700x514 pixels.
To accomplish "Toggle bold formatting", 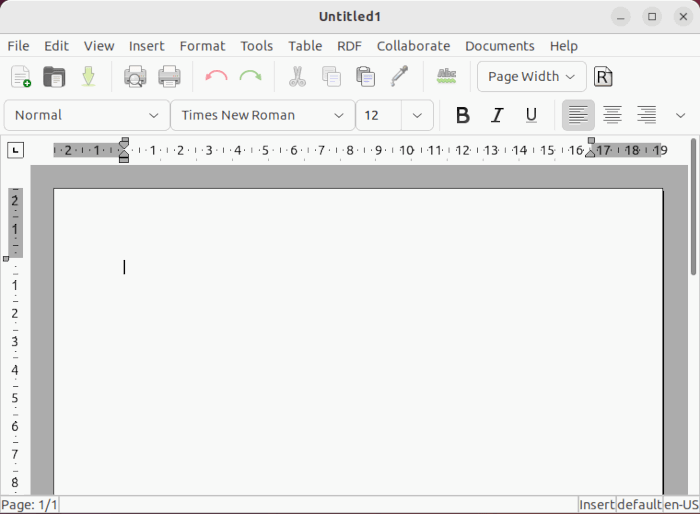I will (x=463, y=115).
